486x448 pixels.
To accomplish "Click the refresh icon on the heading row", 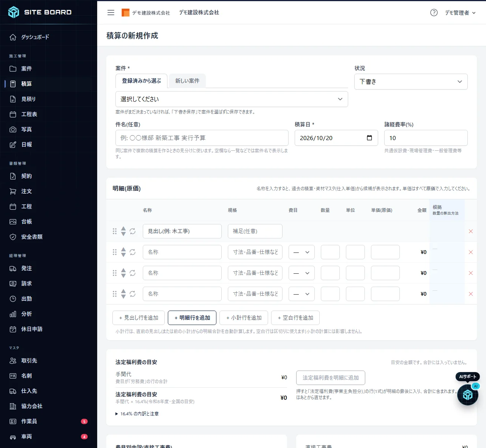I will tap(133, 231).
